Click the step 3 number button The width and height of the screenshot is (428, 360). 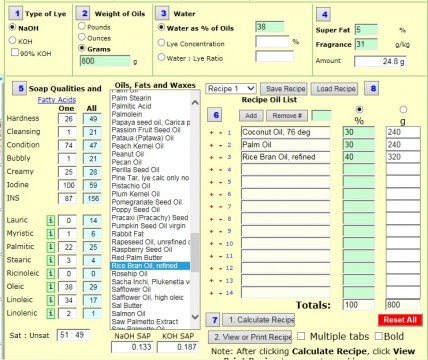pyautogui.click(x=162, y=14)
